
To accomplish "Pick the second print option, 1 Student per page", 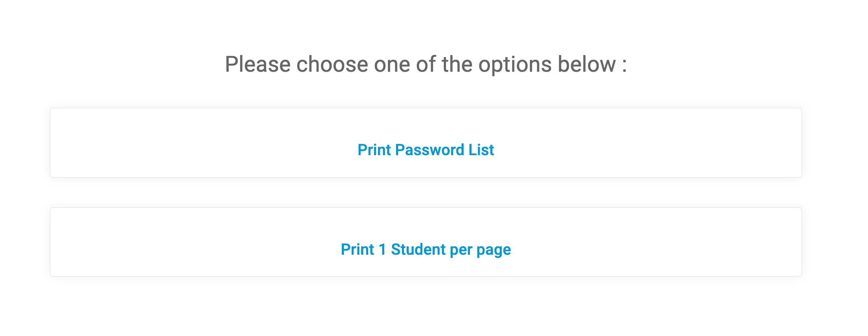I will (x=426, y=250).
